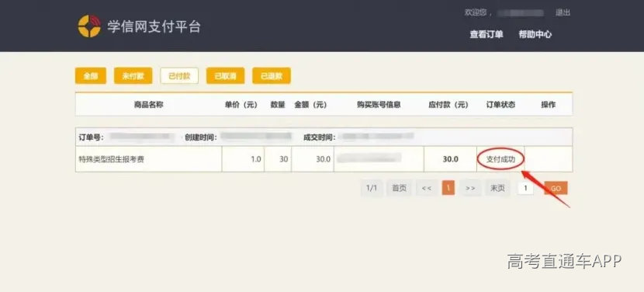Click 特殊类型招生报考费 item name
This screenshot has height=292, width=644.
click(111, 159)
